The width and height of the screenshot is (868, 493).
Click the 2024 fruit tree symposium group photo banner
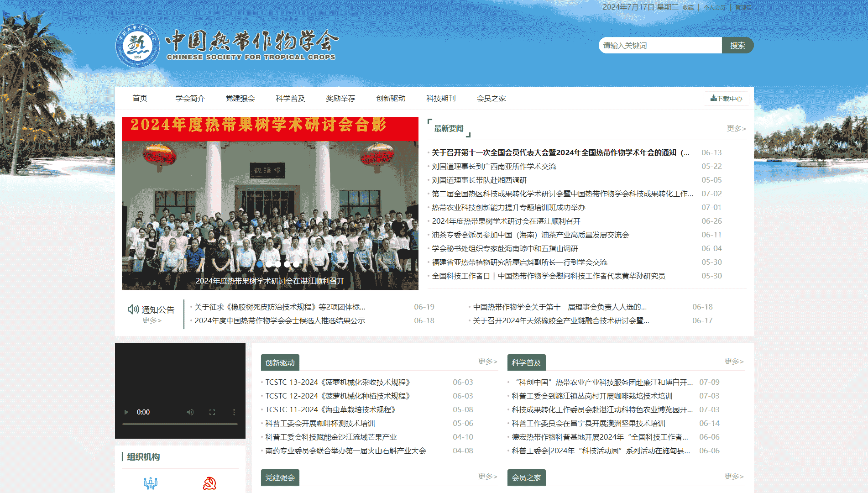click(270, 203)
